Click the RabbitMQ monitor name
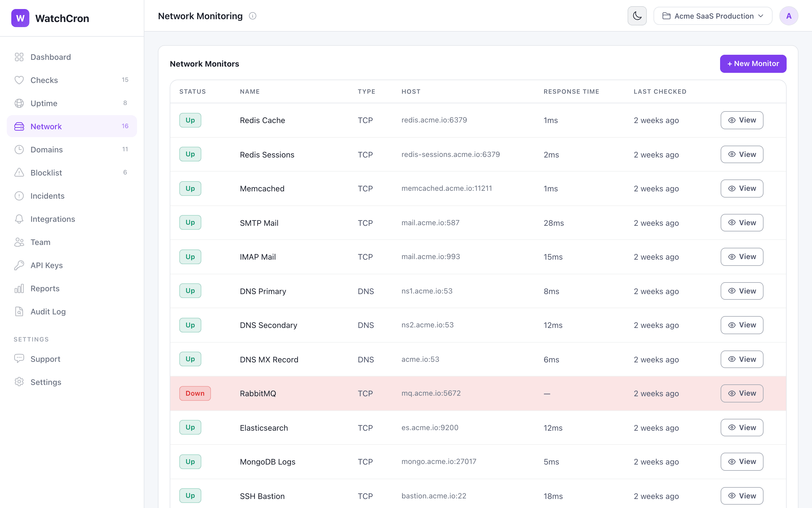Image resolution: width=812 pixels, height=508 pixels. click(x=258, y=393)
